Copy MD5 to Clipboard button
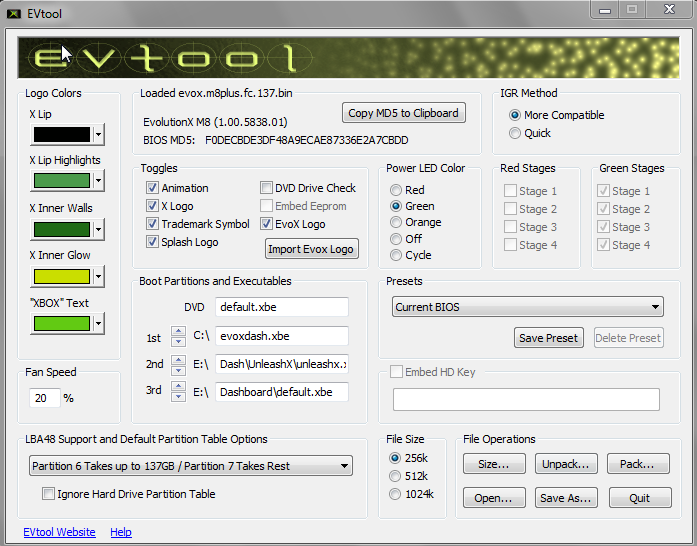This screenshot has height=546, width=697. coord(404,113)
